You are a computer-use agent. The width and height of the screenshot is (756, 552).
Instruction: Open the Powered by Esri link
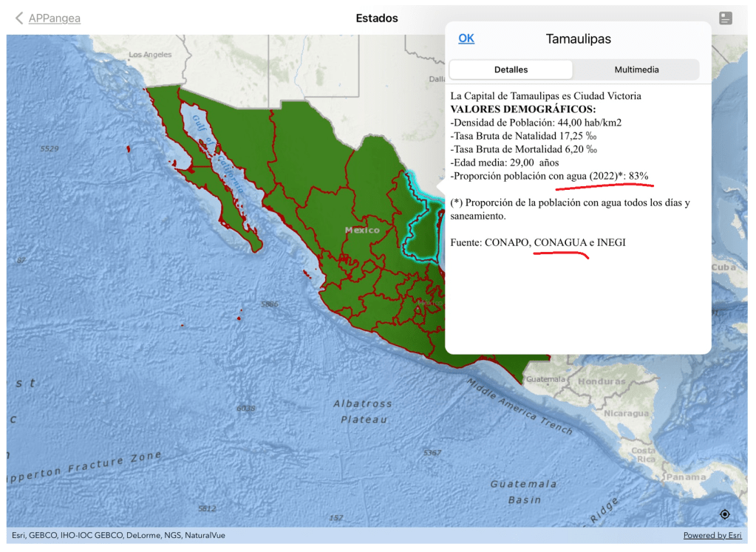click(x=712, y=536)
